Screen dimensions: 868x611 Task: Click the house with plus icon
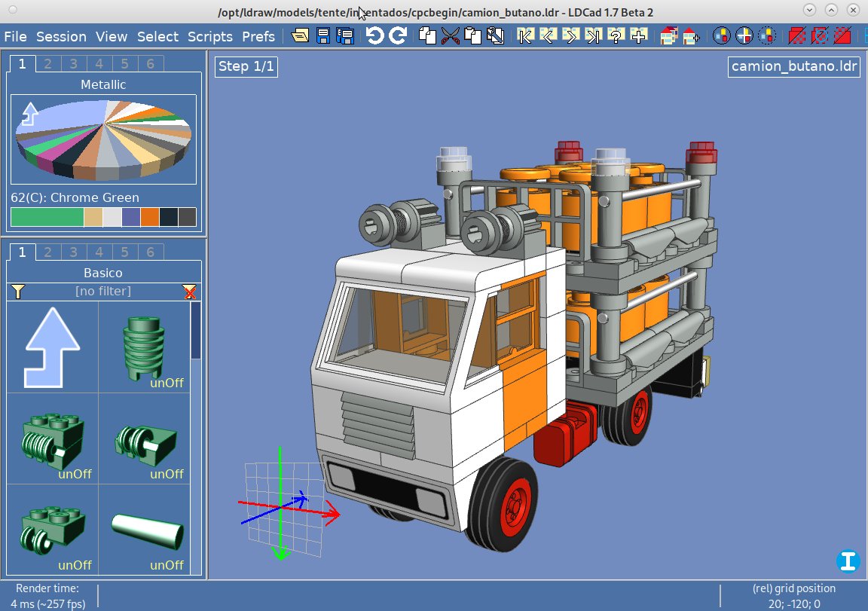691,36
